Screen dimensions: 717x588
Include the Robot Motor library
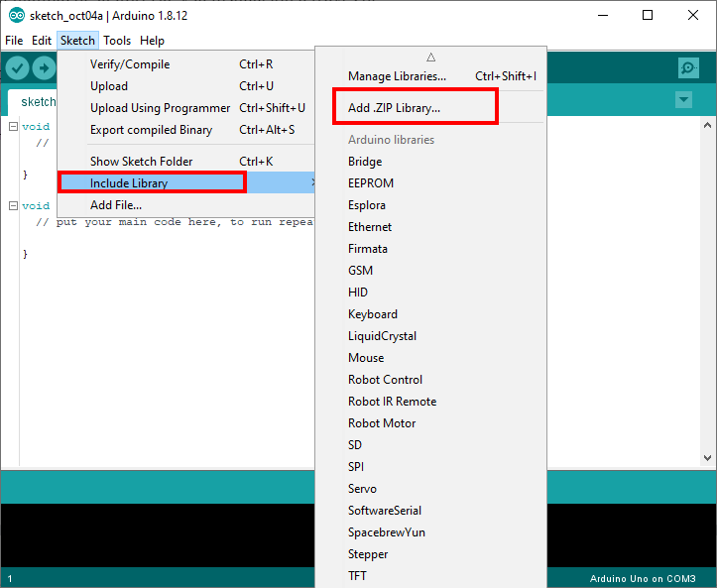(x=430, y=423)
